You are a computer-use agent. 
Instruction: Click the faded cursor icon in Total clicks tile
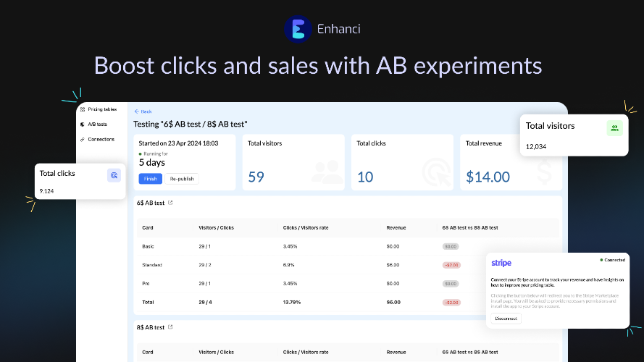[x=436, y=172]
